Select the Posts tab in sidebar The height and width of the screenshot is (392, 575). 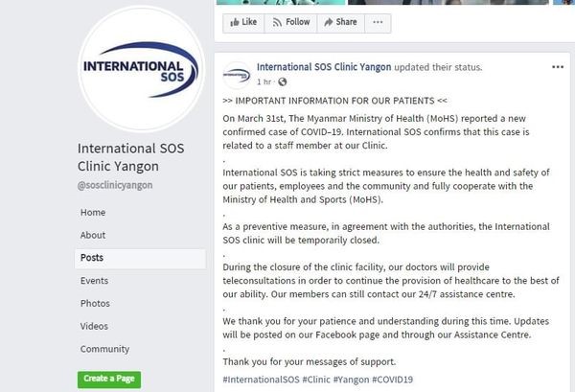click(x=92, y=258)
